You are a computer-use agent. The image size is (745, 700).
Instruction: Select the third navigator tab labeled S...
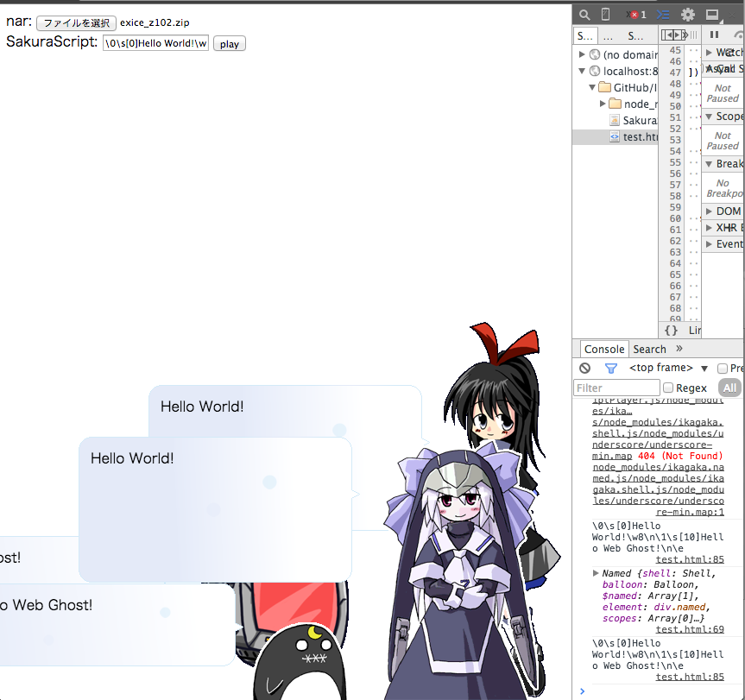pos(635,35)
